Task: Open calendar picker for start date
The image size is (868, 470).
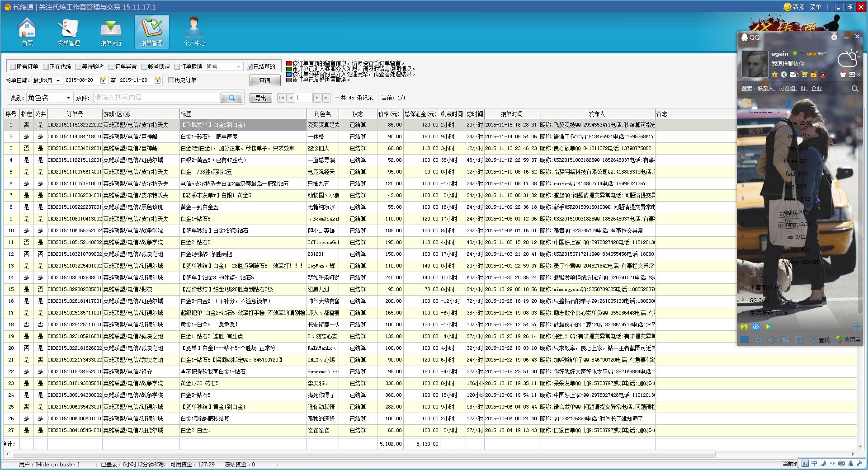Action: [104, 80]
